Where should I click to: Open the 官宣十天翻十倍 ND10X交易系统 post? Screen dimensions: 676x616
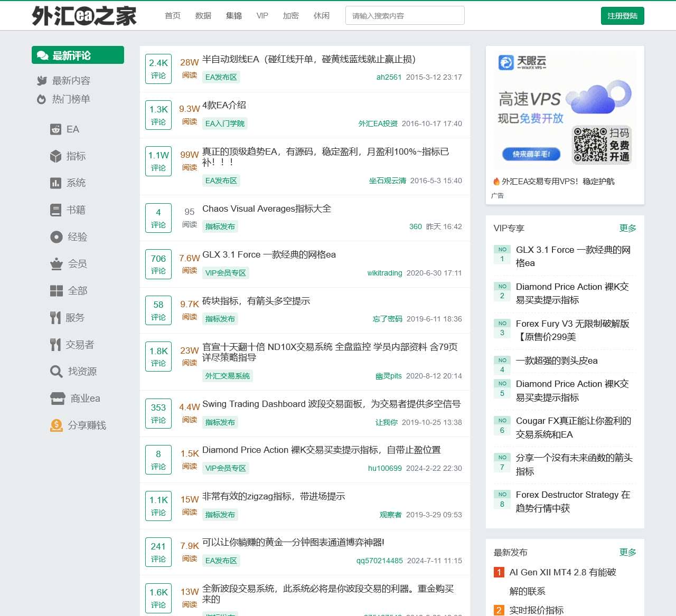pyautogui.click(x=330, y=352)
